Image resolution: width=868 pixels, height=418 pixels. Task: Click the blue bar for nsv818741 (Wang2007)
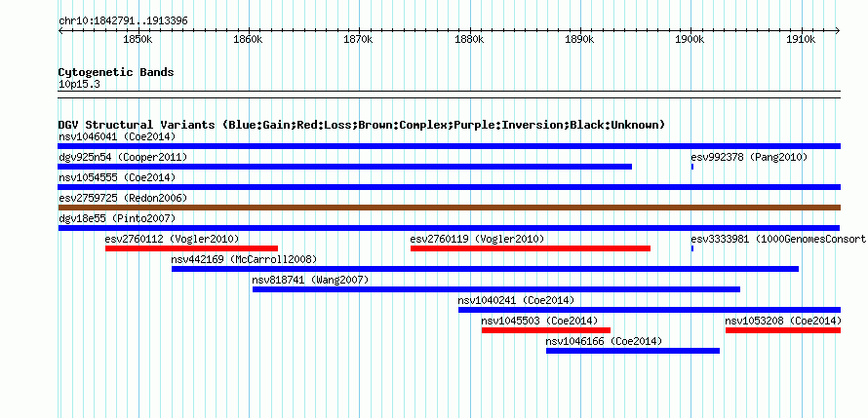pyautogui.click(x=496, y=289)
